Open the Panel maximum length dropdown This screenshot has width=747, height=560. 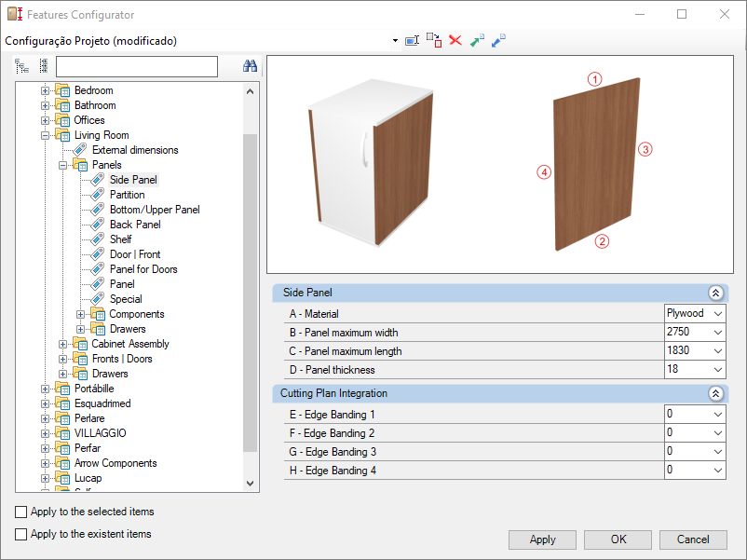(x=718, y=350)
